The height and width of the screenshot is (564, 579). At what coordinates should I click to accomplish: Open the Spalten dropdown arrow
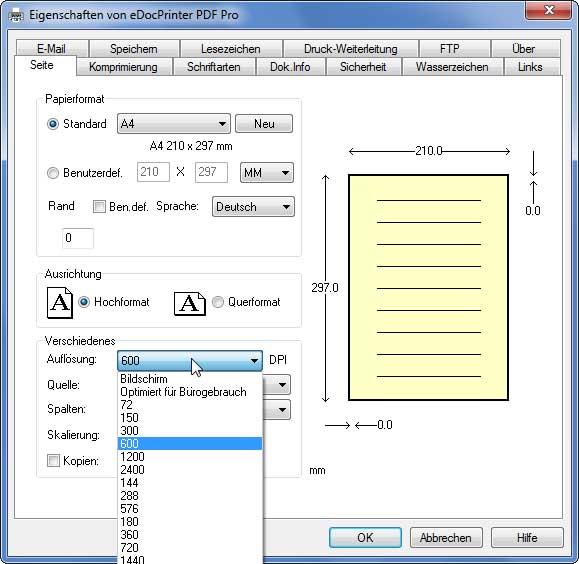point(282,410)
